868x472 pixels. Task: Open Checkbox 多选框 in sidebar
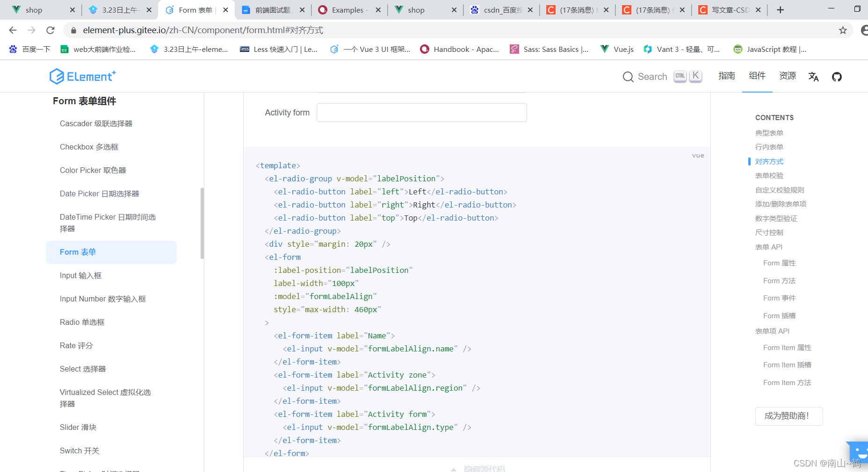89,147
